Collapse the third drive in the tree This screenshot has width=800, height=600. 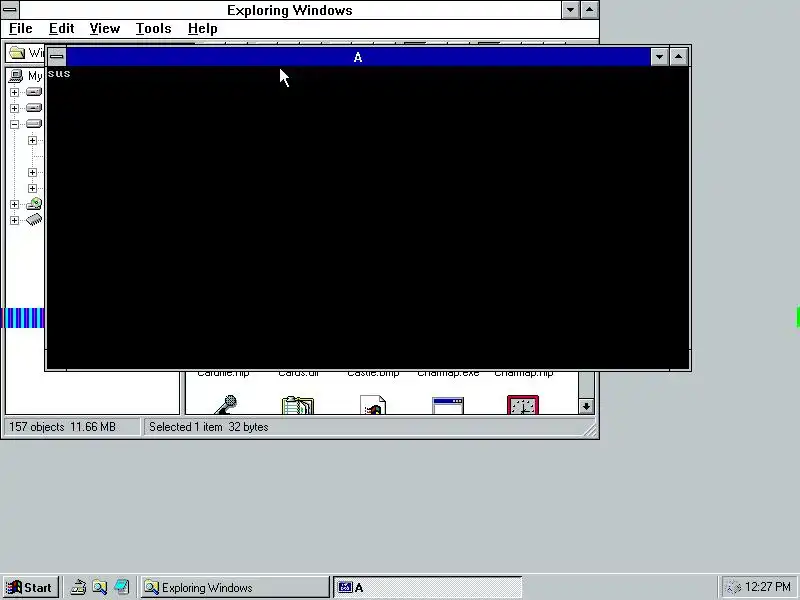(x=14, y=124)
